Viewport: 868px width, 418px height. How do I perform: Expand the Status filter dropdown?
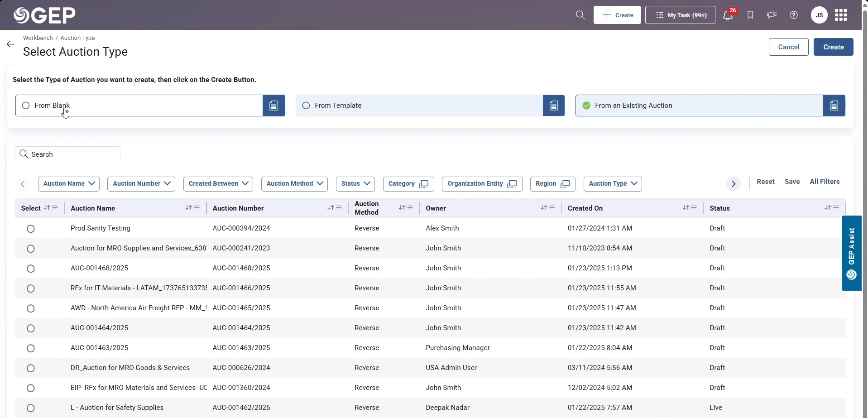(x=355, y=184)
